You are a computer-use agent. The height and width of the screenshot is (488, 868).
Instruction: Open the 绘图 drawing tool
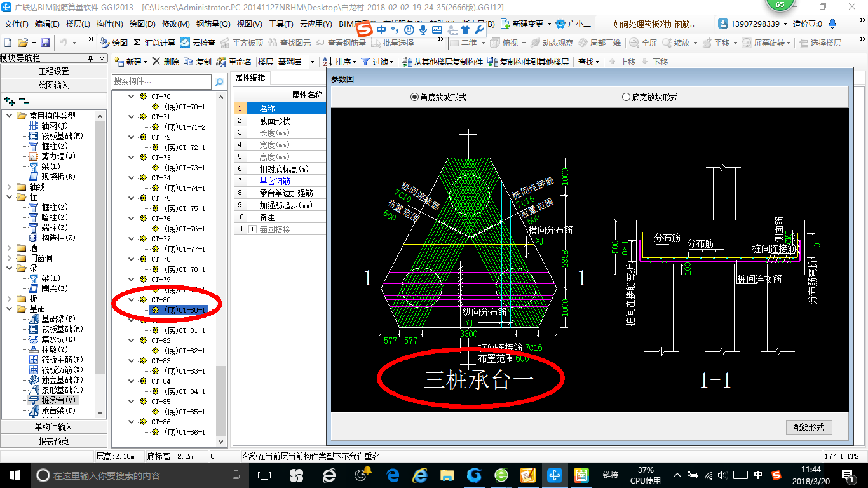click(114, 43)
